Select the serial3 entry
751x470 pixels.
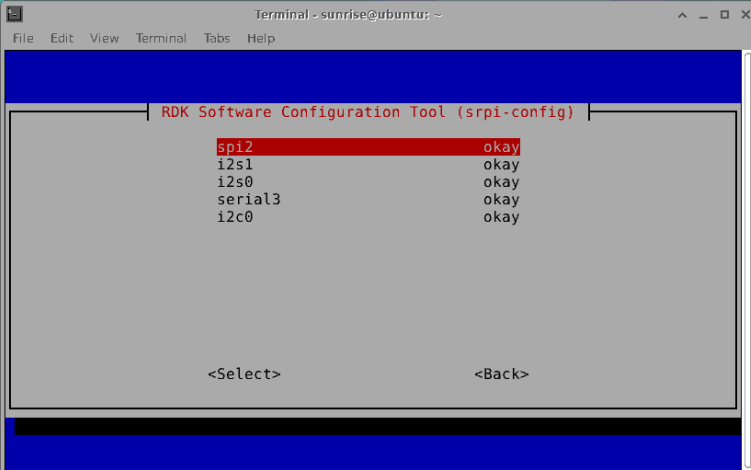coord(368,199)
